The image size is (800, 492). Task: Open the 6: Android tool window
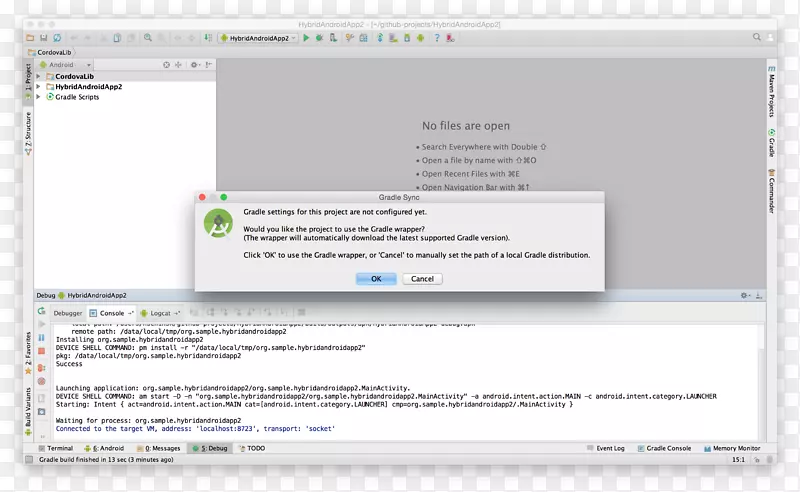click(x=104, y=448)
